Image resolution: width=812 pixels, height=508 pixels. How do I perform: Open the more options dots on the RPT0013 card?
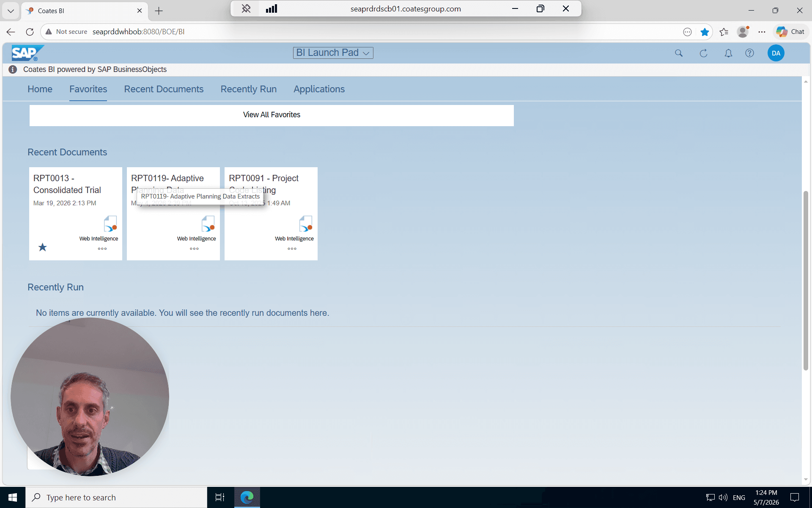[102, 248]
